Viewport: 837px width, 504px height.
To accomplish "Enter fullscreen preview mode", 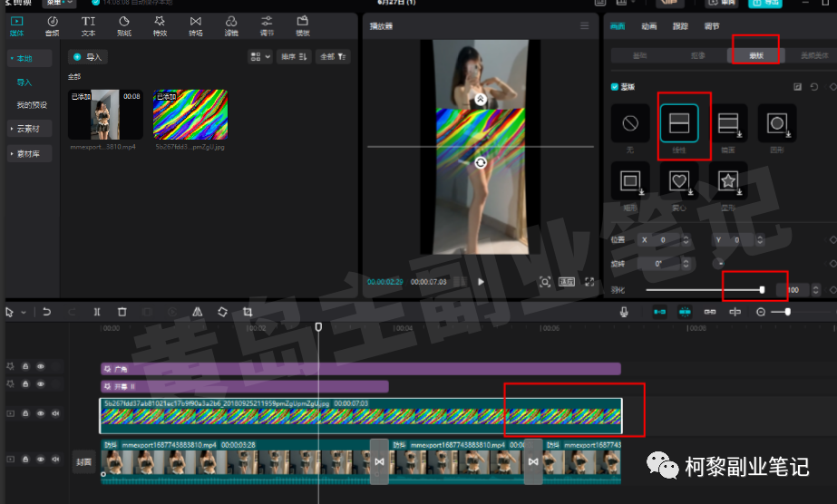I will [589, 282].
